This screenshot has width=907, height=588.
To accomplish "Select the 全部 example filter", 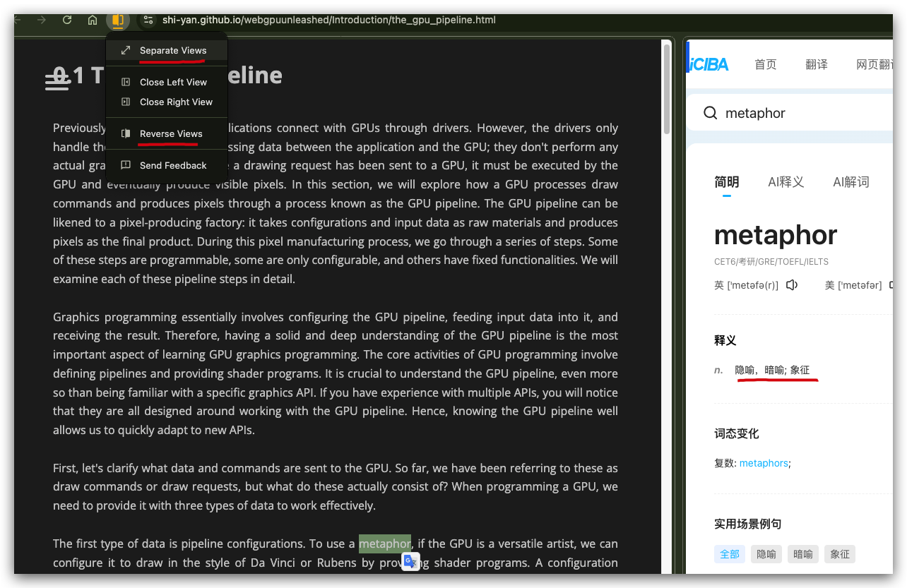I will (730, 554).
